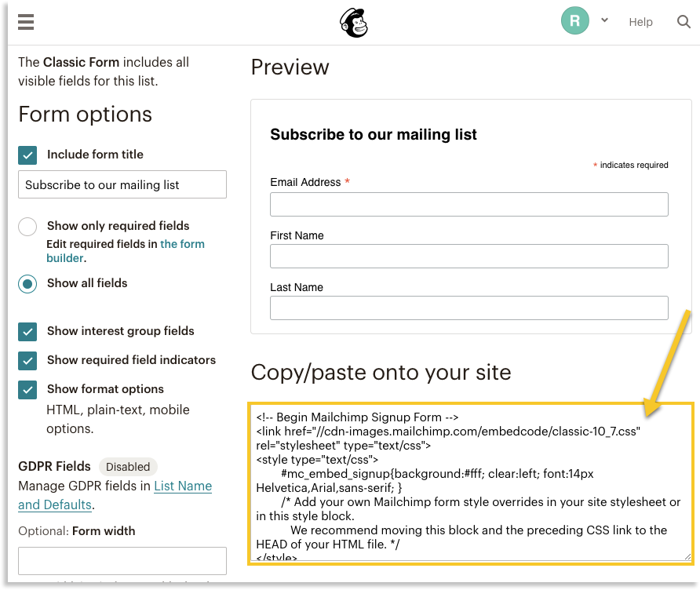Click the form title text field

tap(122, 185)
